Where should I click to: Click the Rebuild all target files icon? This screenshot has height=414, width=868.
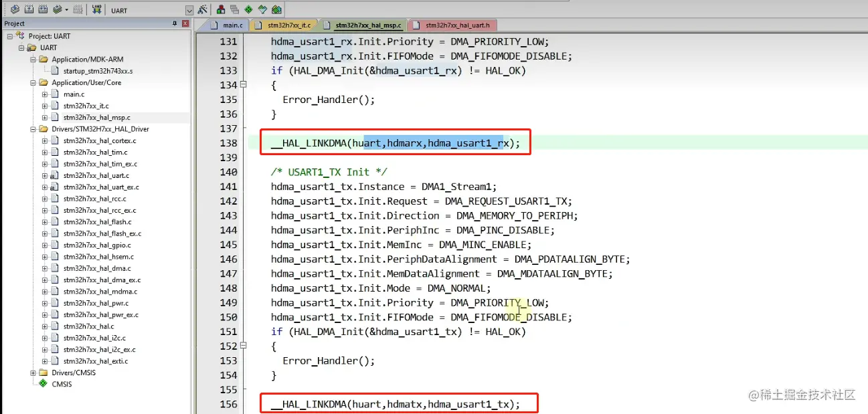pos(43,10)
